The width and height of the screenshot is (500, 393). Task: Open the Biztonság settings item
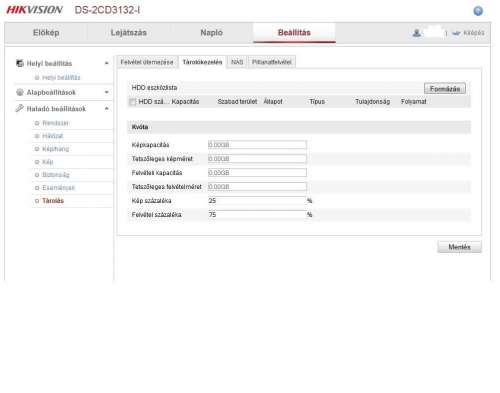pyautogui.click(x=56, y=175)
